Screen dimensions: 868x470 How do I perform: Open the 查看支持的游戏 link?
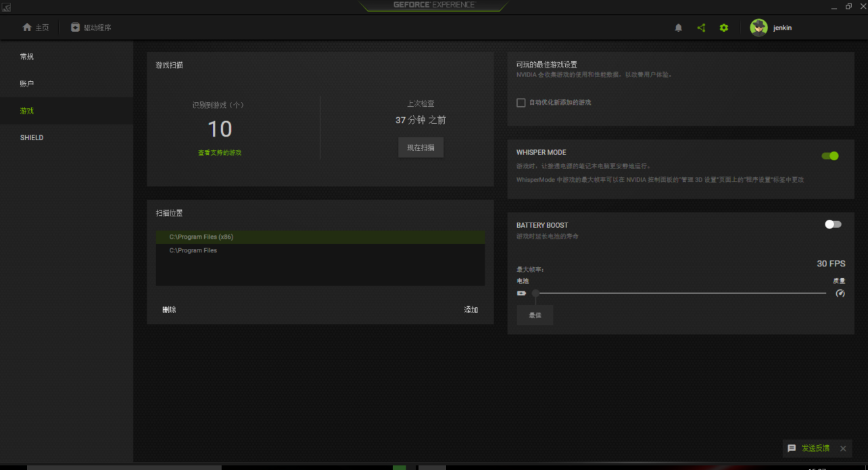[220, 153]
